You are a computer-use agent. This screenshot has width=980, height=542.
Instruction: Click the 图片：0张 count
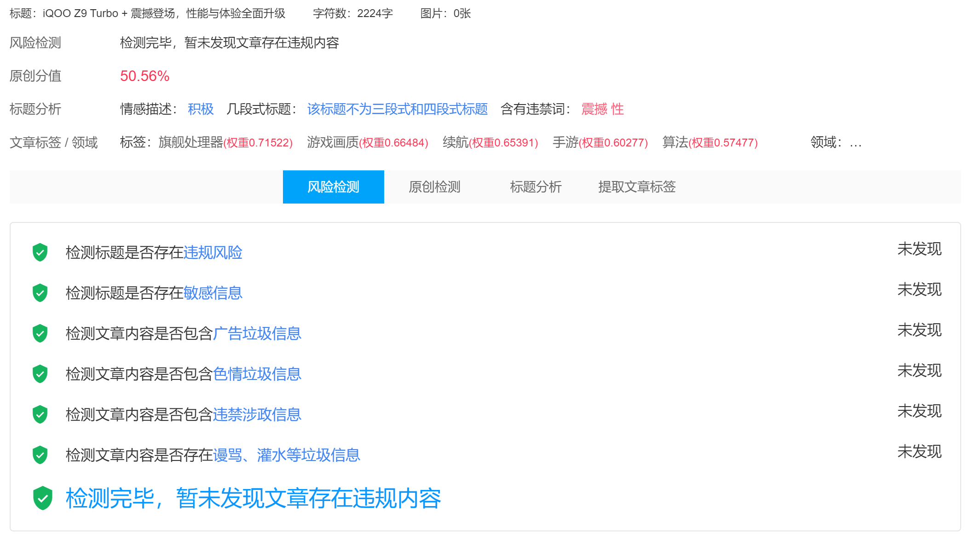click(x=445, y=13)
